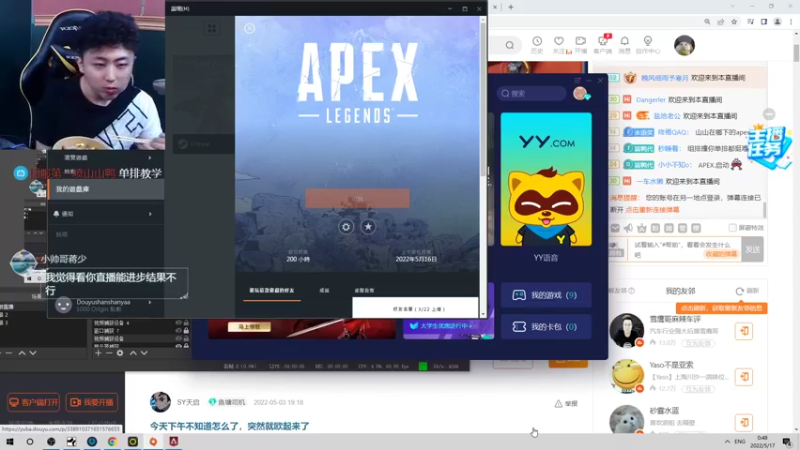The image size is (800, 450).
Task: Open the Douyushanshanyaa profile avatar in Origin
Action: 63,305
